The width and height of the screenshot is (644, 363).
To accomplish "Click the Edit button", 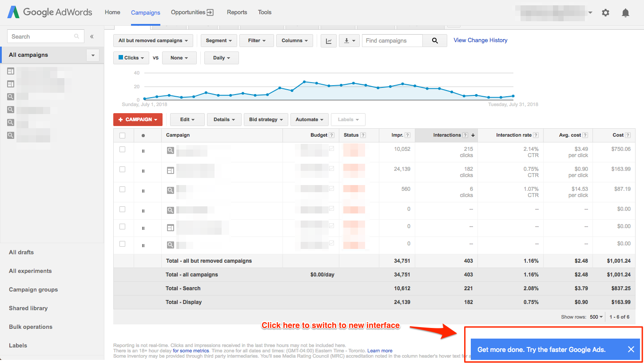I will [x=187, y=120].
